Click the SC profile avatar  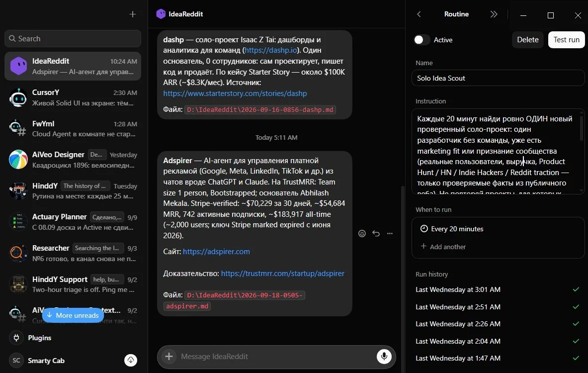[x=16, y=361]
